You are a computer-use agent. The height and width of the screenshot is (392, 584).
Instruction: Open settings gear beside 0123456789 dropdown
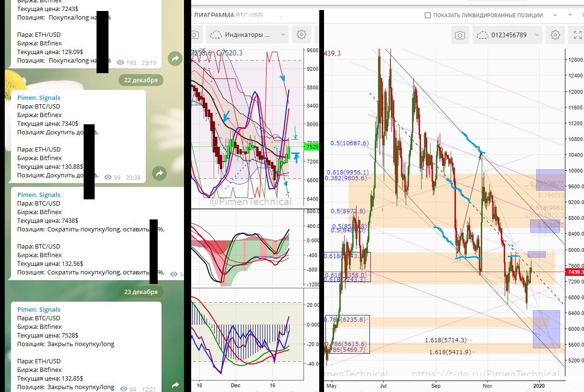pyautogui.click(x=555, y=35)
